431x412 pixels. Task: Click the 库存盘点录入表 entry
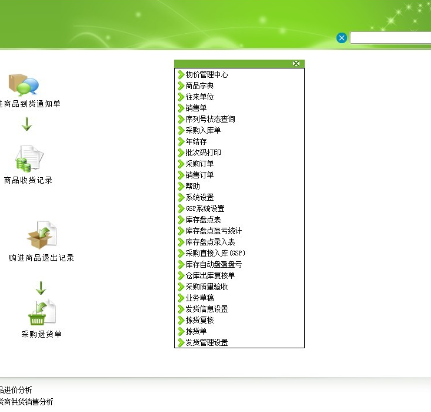coord(210,242)
